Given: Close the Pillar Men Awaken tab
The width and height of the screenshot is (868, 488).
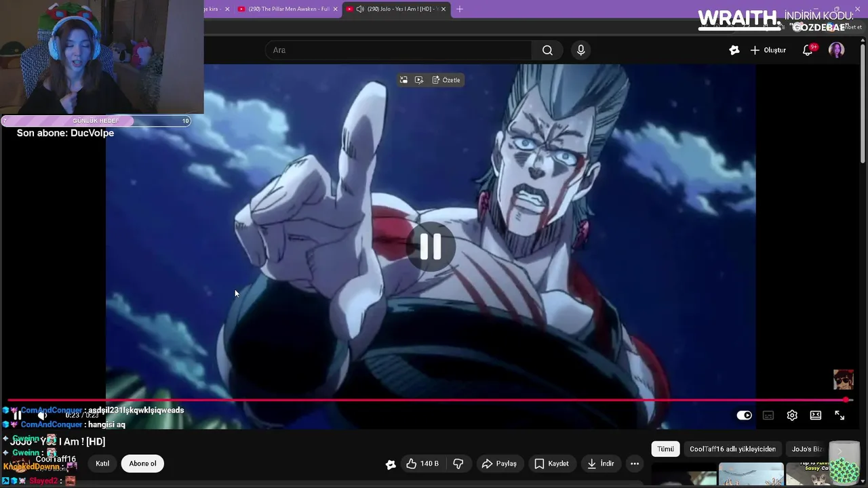Looking at the screenshot, I should click(335, 9).
